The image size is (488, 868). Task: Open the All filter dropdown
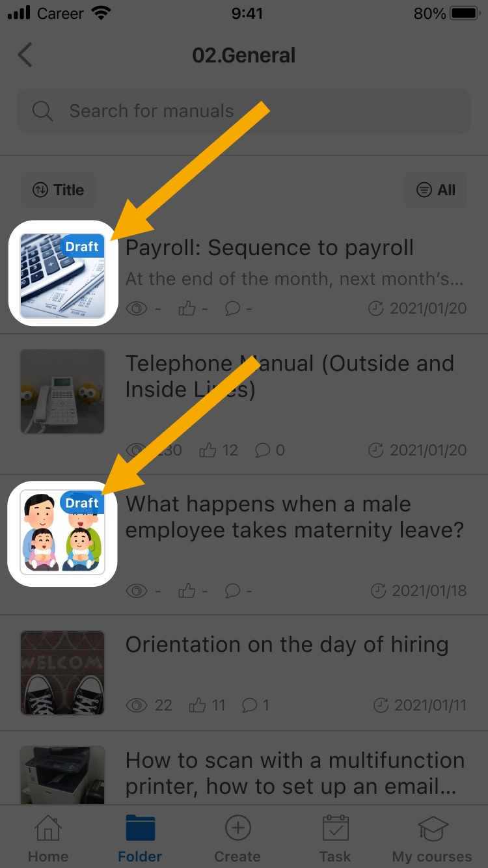click(435, 190)
